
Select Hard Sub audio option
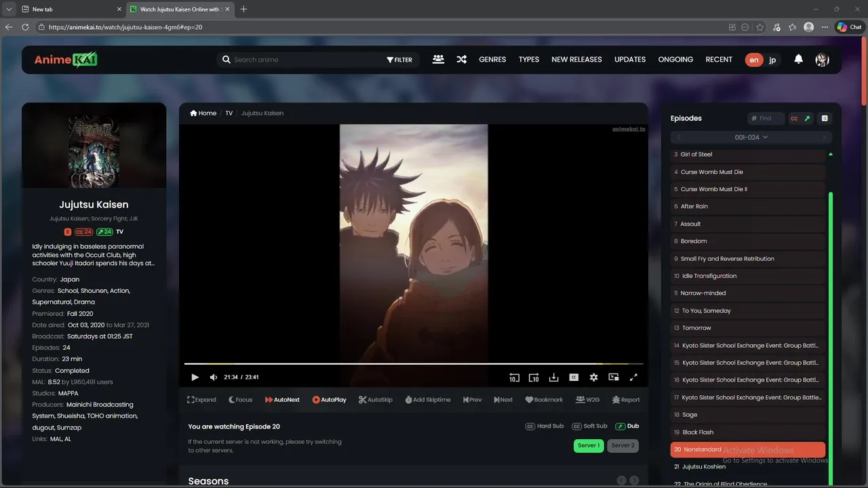click(545, 426)
